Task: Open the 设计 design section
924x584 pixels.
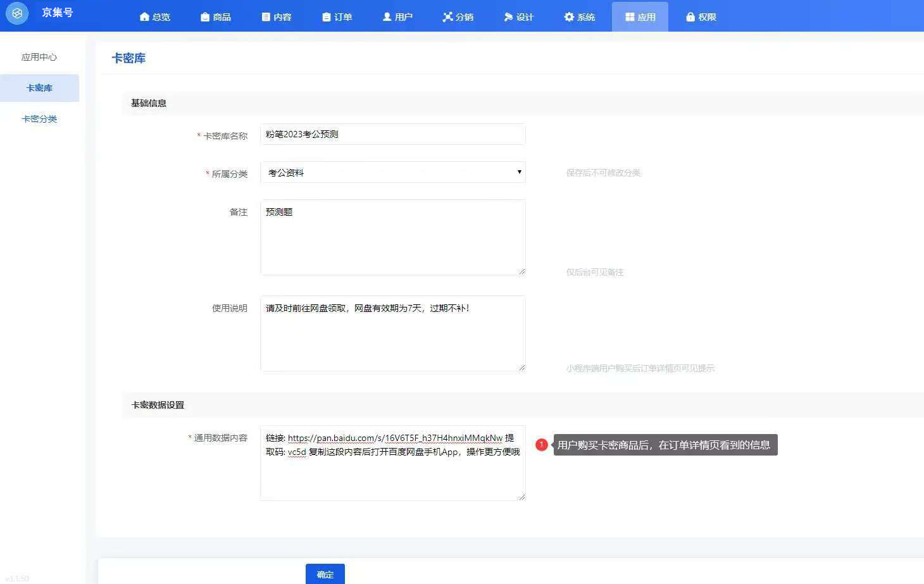Action: (x=518, y=17)
